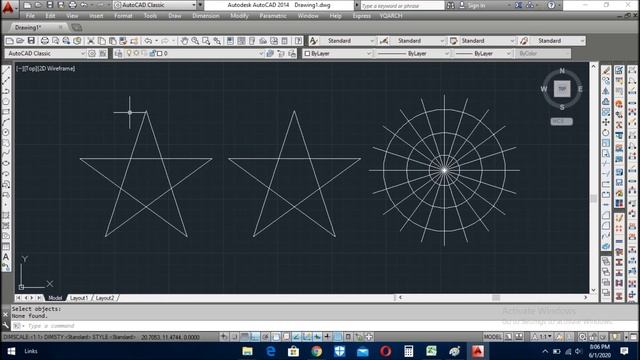640x360 pixels.
Task: Click the horizontal scrollbar thumb
Action: pos(496,298)
